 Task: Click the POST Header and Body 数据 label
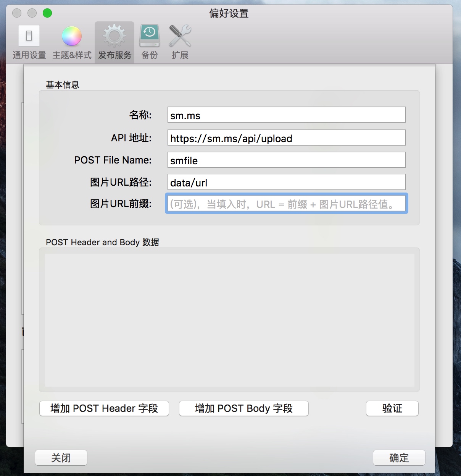[x=102, y=242]
